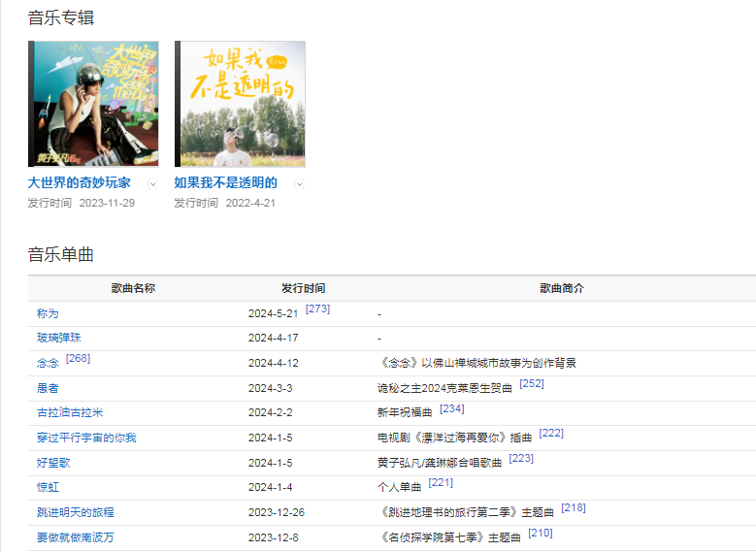Click citation reference [273]
Screen dimensions: 756x552
click(317, 308)
